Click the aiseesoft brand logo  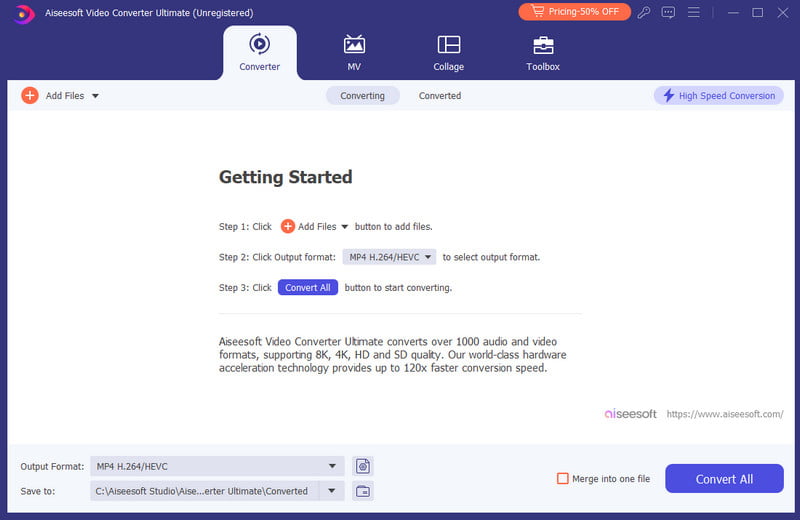pos(631,414)
